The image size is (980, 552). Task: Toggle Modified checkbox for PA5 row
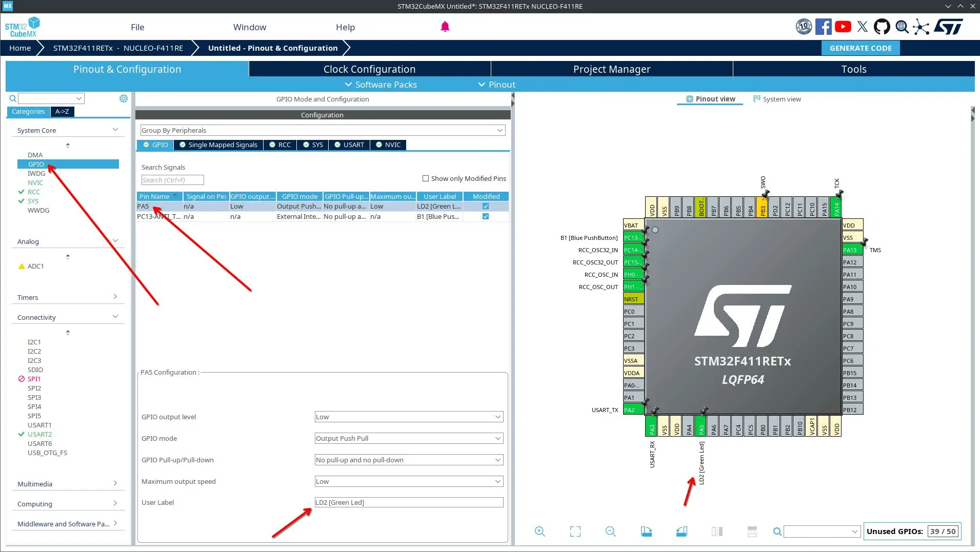tap(486, 206)
